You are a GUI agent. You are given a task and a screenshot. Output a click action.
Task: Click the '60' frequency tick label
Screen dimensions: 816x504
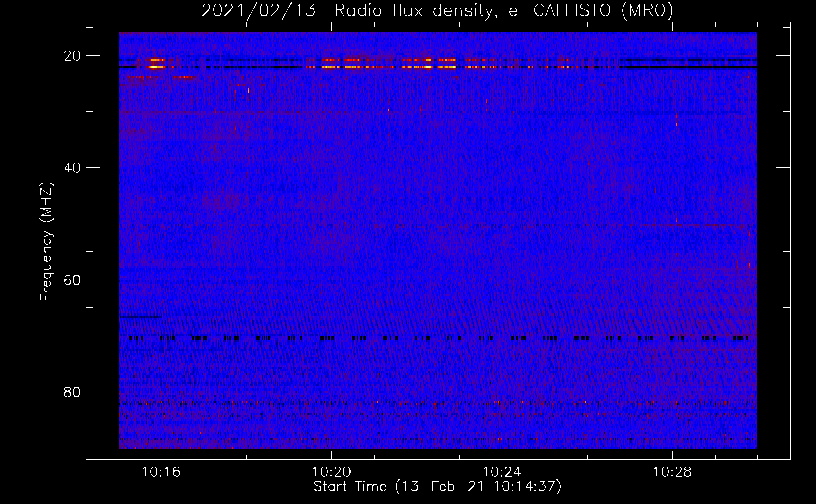[x=73, y=280]
